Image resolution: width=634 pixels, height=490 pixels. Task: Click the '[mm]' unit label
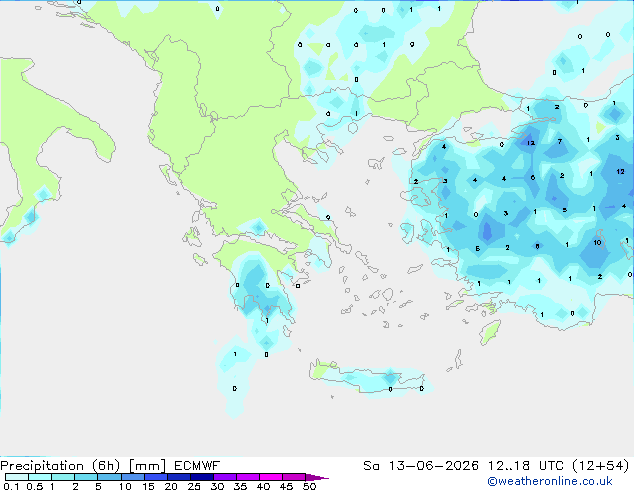(x=147, y=466)
